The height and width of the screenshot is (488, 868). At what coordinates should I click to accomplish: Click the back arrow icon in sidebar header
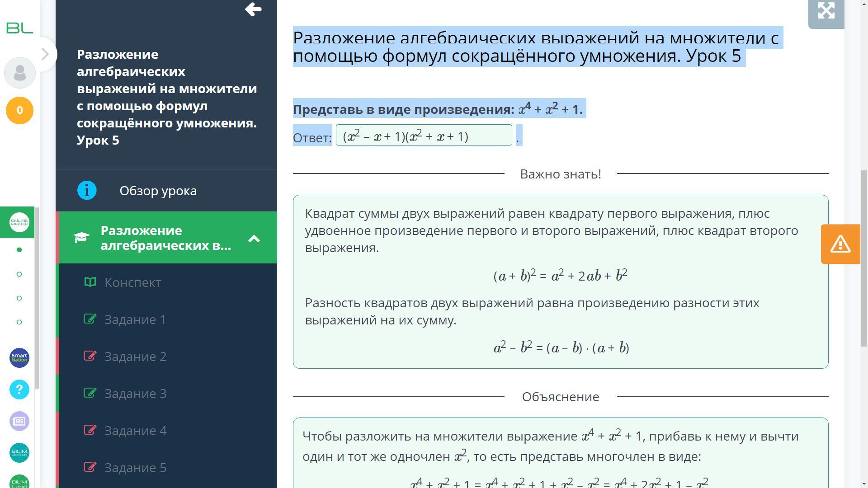point(253,9)
